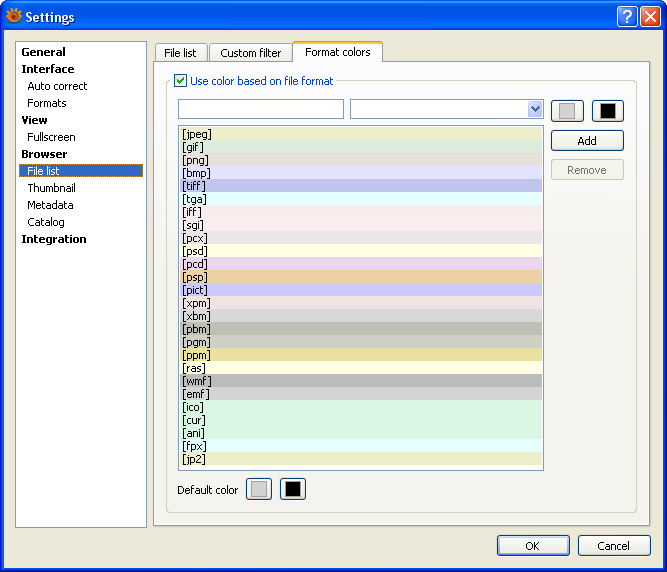The image size is (667, 572).
Task: Select the Format colors tab
Action: click(x=337, y=52)
